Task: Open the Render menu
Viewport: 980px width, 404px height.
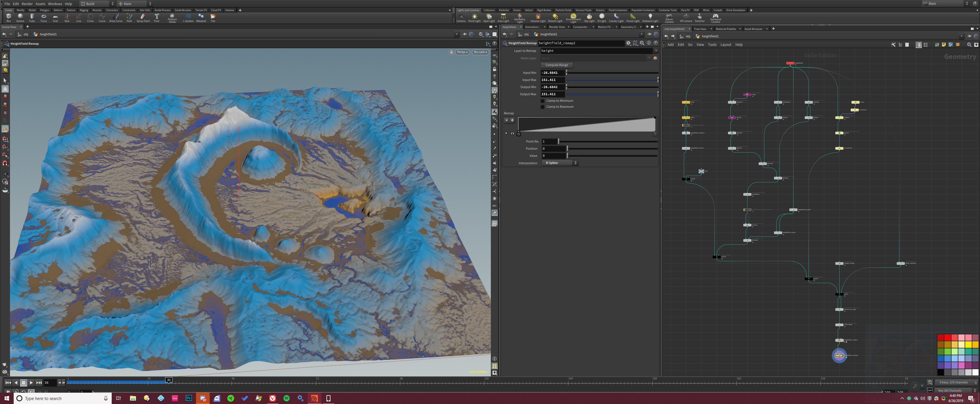Action: pos(27,4)
